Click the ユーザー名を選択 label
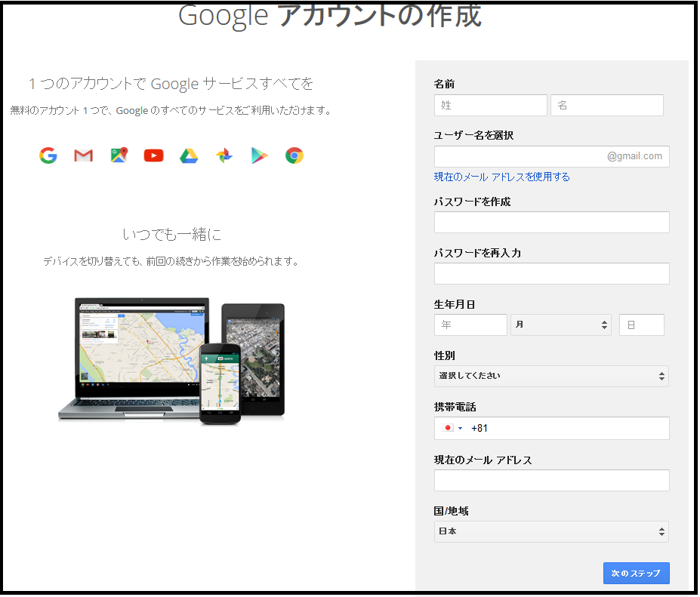 [x=473, y=135]
